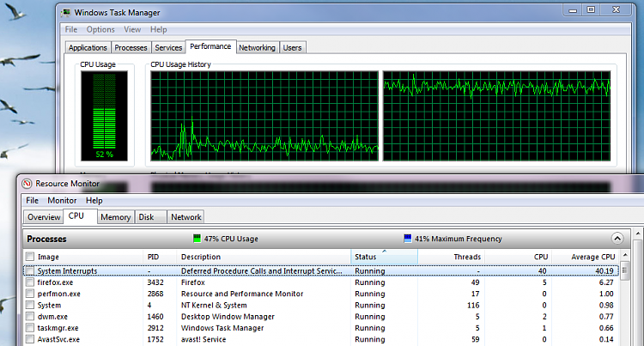644x346 pixels.
Task: Click the green CPU Usage legend square
Action: coord(197,239)
